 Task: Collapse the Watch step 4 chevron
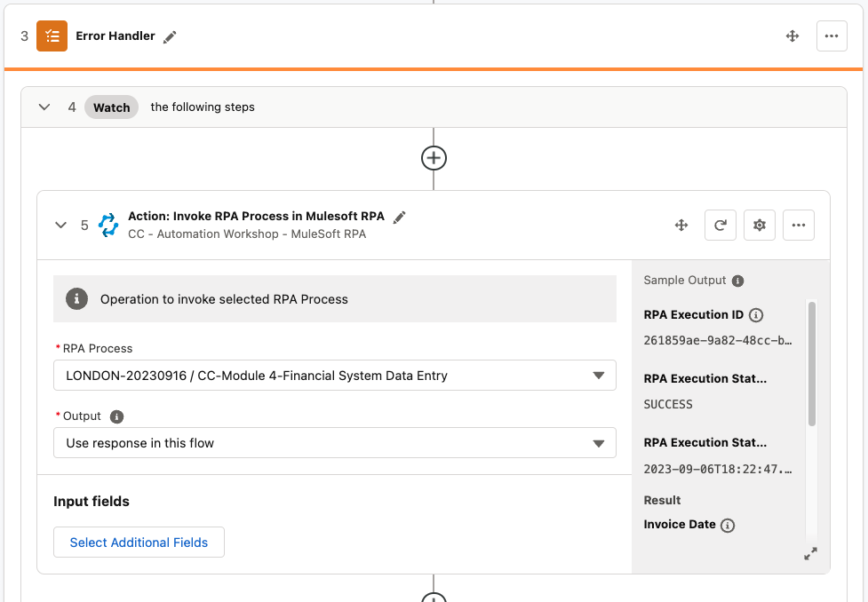(x=44, y=107)
